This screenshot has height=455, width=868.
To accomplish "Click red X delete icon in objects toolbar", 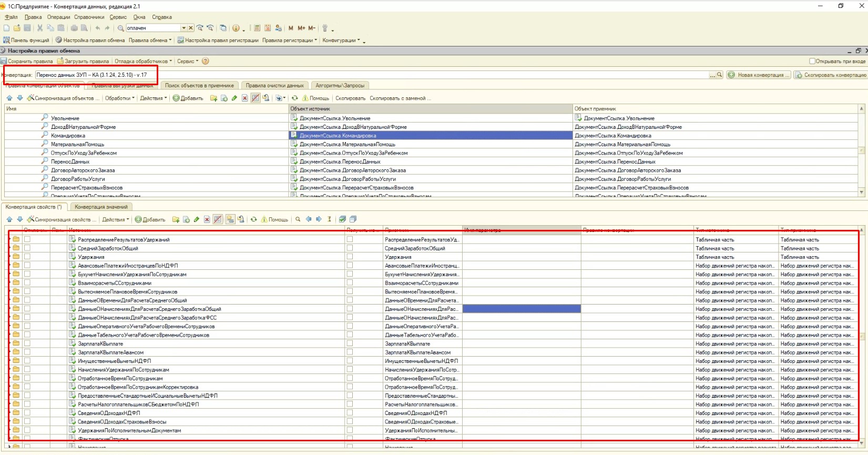I will point(245,98).
